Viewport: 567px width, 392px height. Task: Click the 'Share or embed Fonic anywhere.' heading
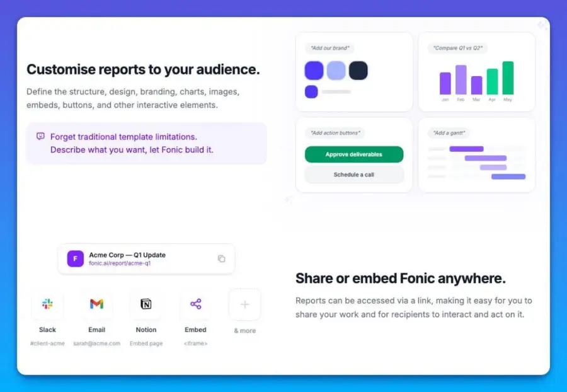click(x=400, y=279)
